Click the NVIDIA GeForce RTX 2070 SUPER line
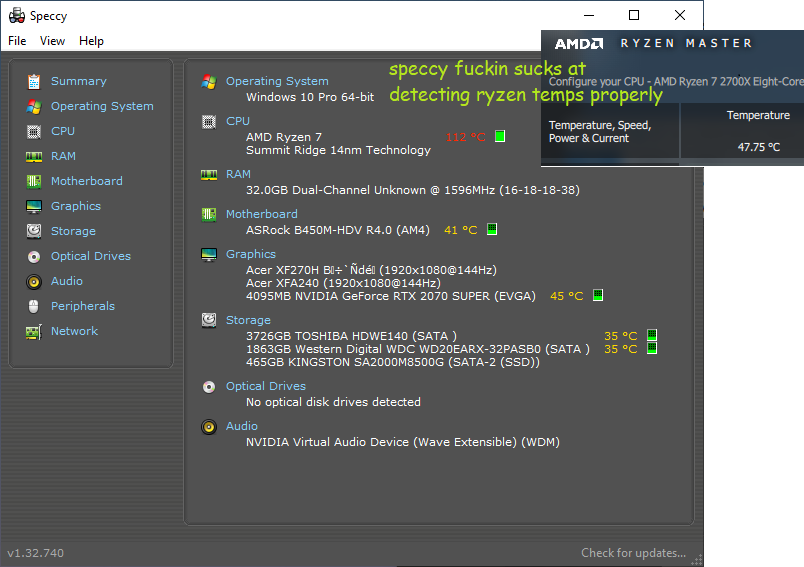The image size is (804, 567). [391, 296]
